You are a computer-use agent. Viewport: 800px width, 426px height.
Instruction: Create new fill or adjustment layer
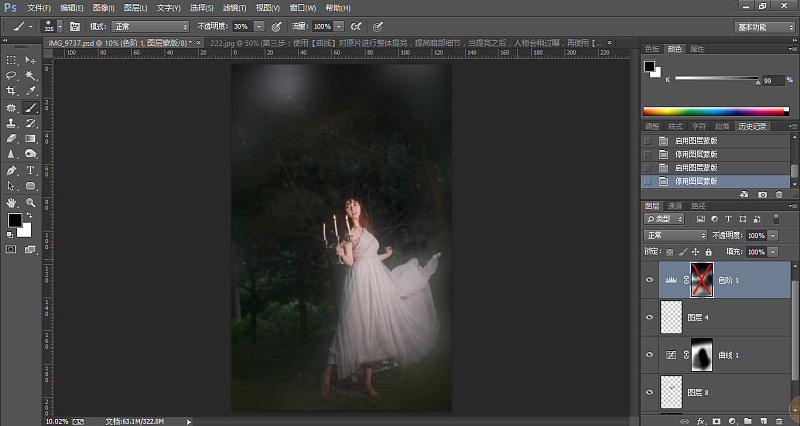pyautogui.click(x=732, y=421)
